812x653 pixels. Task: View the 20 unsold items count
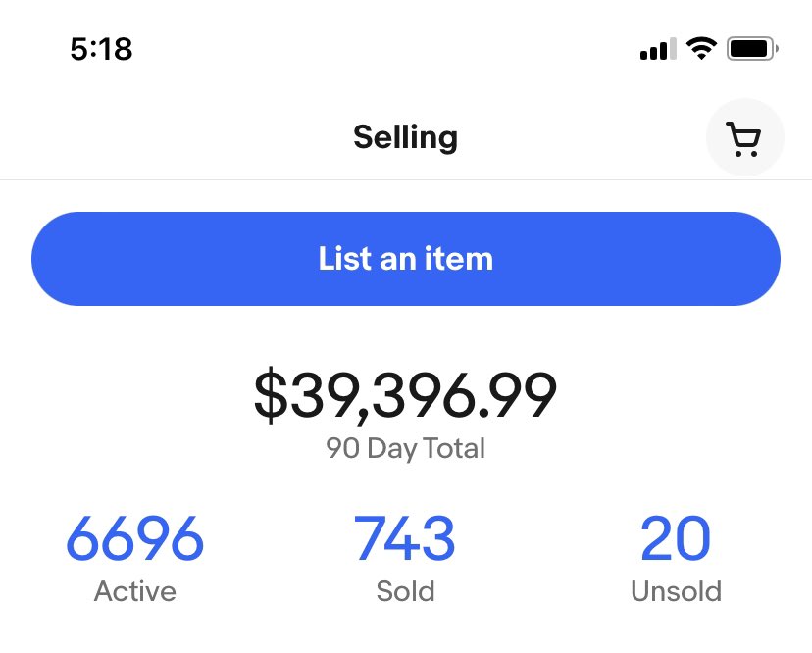(676, 538)
